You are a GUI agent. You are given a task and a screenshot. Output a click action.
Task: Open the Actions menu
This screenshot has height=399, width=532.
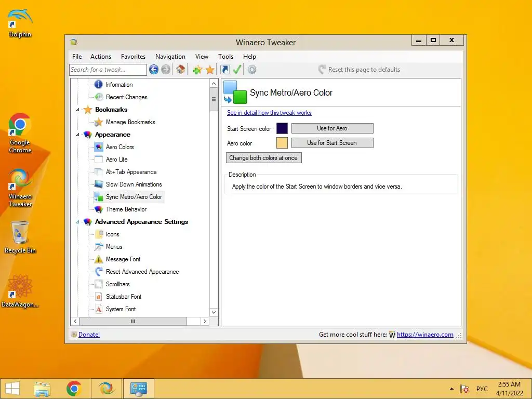[x=101, y=57]
